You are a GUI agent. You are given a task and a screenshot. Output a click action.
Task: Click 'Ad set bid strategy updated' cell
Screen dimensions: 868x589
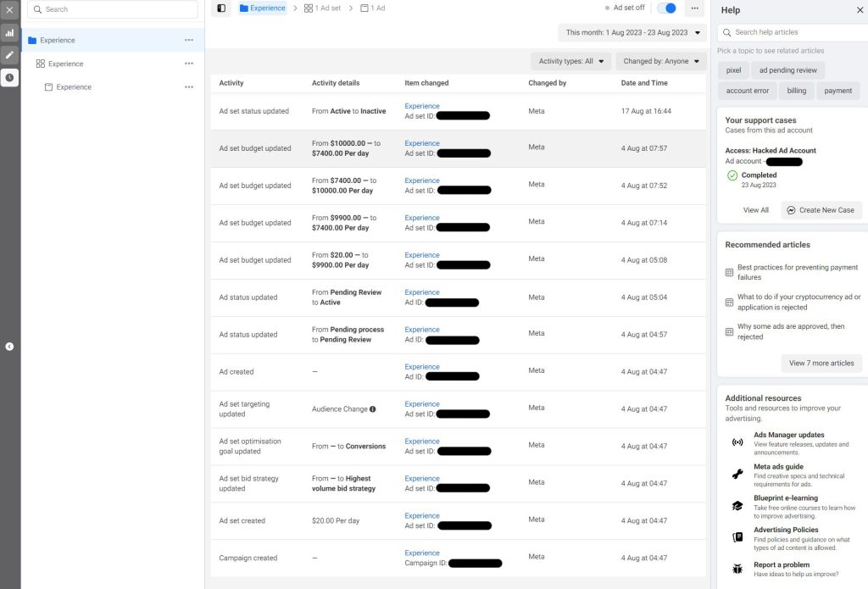click(248, 484)
